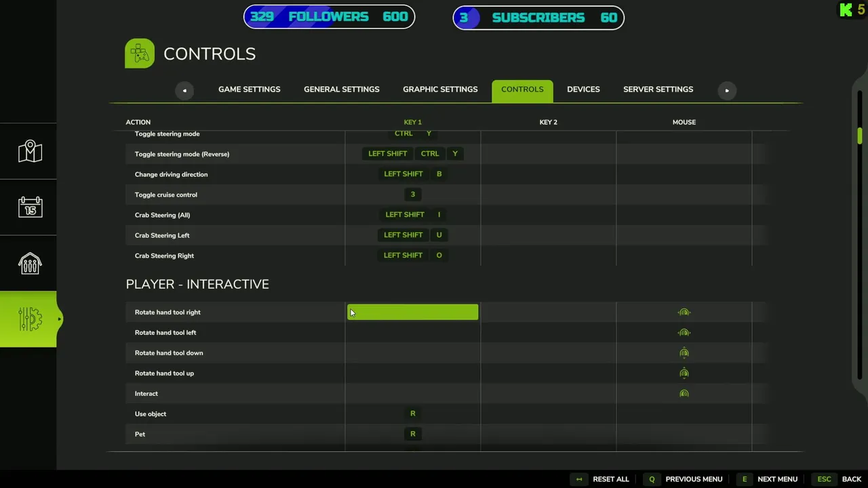
Task: Select the Controls tab
Action: [522, 91]
